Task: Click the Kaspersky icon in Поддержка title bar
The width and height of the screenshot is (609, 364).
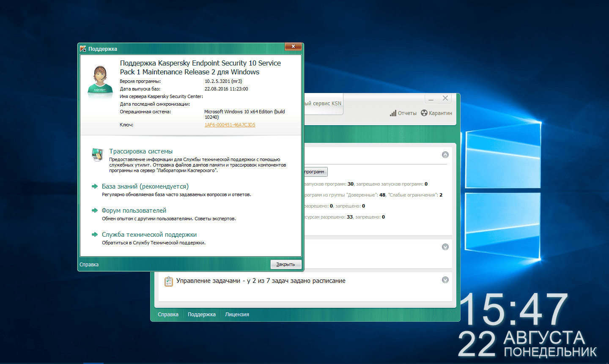Action: pos(83,49)
